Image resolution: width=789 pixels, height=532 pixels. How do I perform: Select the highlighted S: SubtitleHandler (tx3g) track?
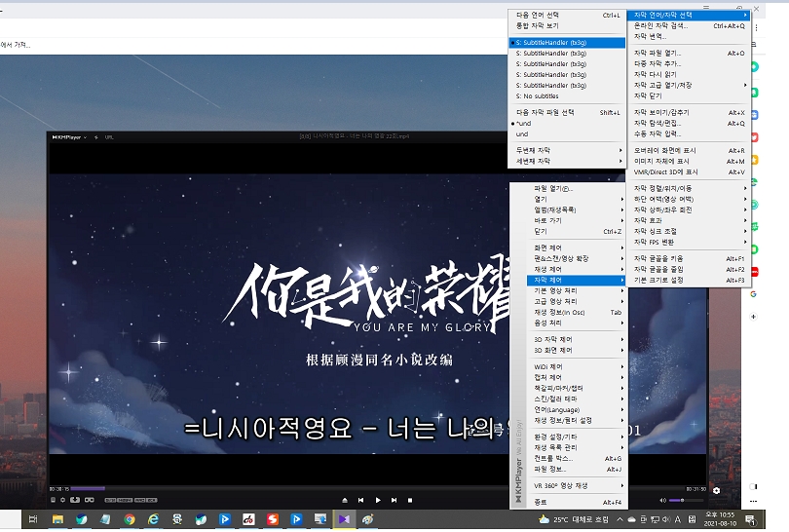567,43
